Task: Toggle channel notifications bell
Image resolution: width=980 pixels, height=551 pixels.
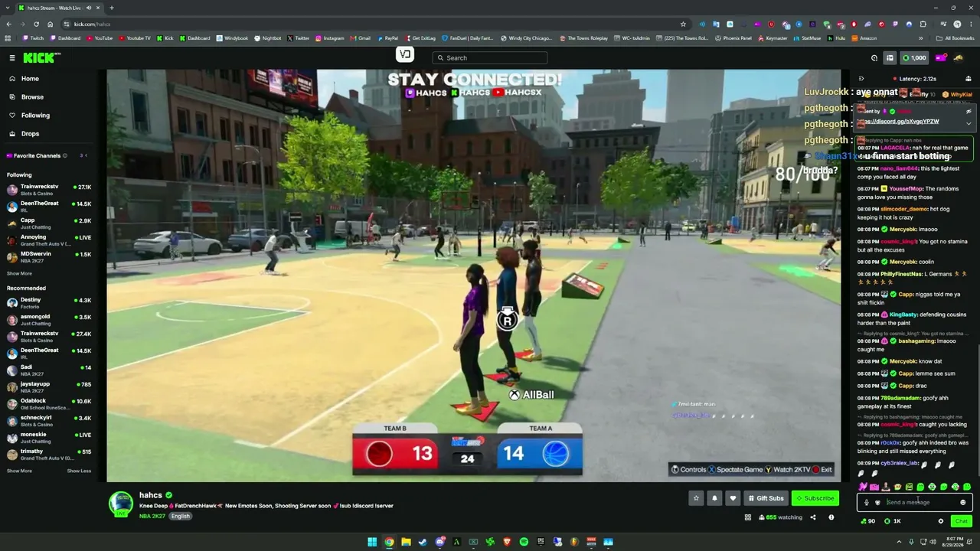Action: 714,498
